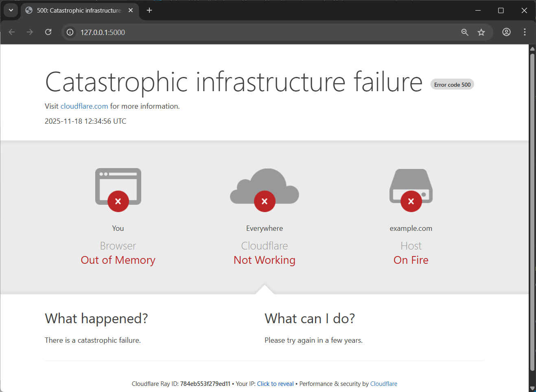Click the forward navigation arrow

[30, 32]
